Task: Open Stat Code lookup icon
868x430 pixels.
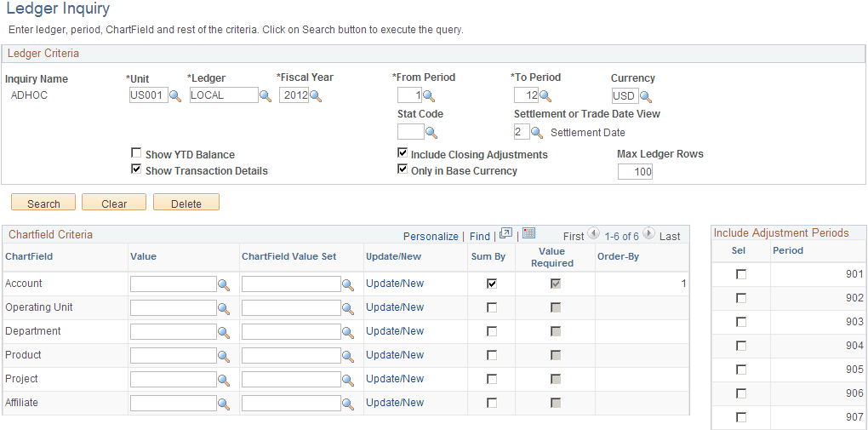Action: coord(431,132)
